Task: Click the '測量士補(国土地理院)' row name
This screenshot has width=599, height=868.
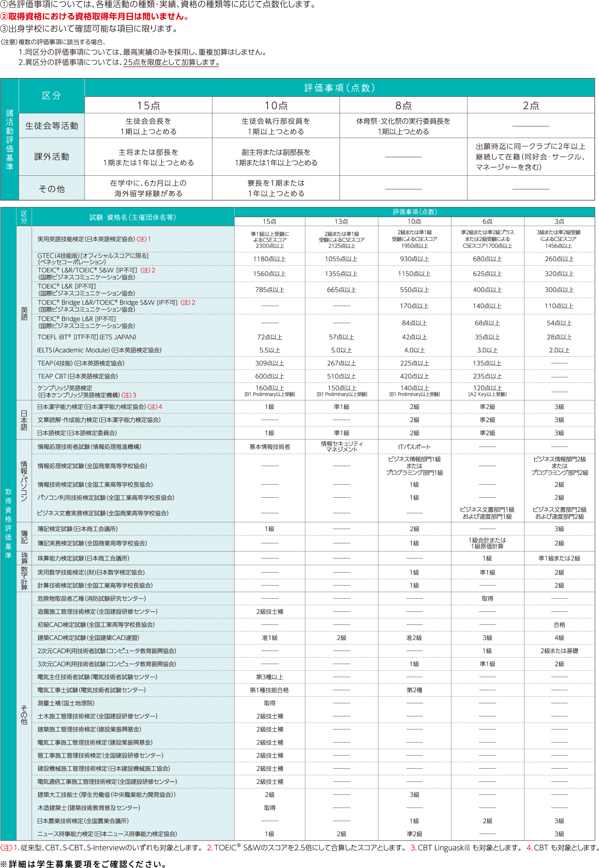Action: point(66,703)
